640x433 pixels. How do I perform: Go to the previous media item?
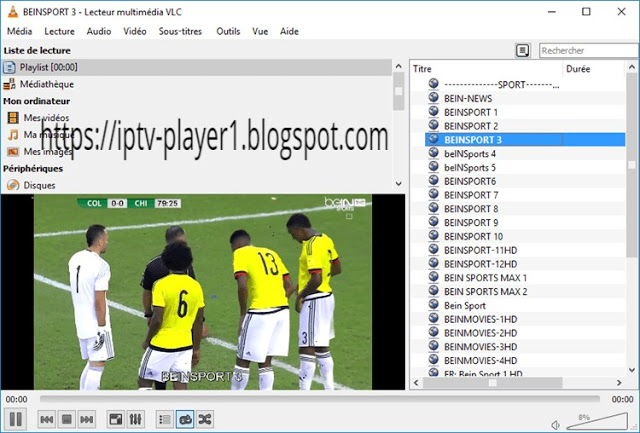coord(47,419)
